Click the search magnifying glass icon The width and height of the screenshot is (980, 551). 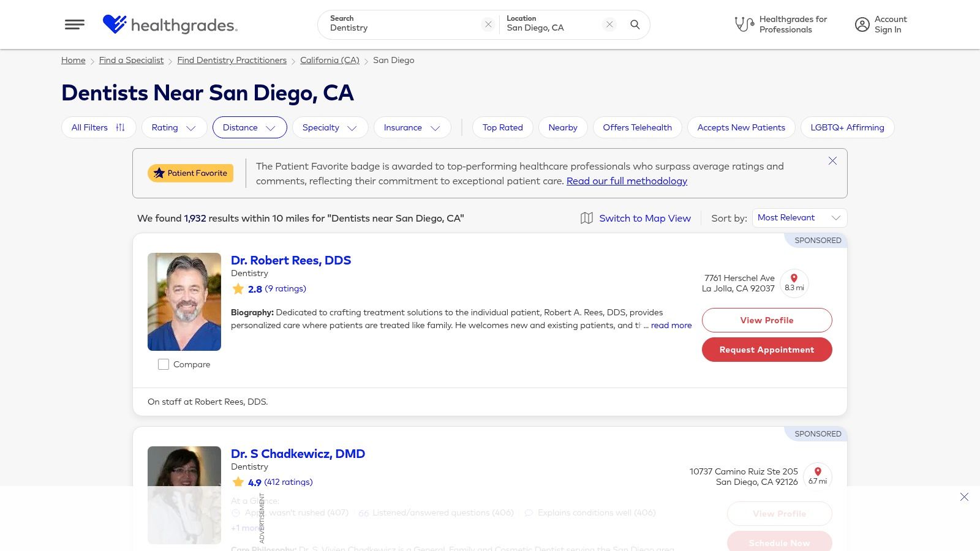[x=635, y=25]
